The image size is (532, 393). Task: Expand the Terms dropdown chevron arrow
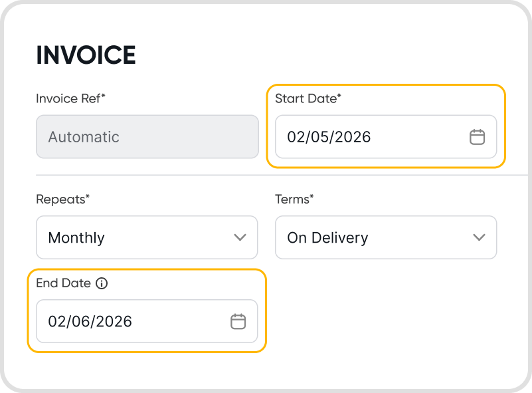click(479, 237)
